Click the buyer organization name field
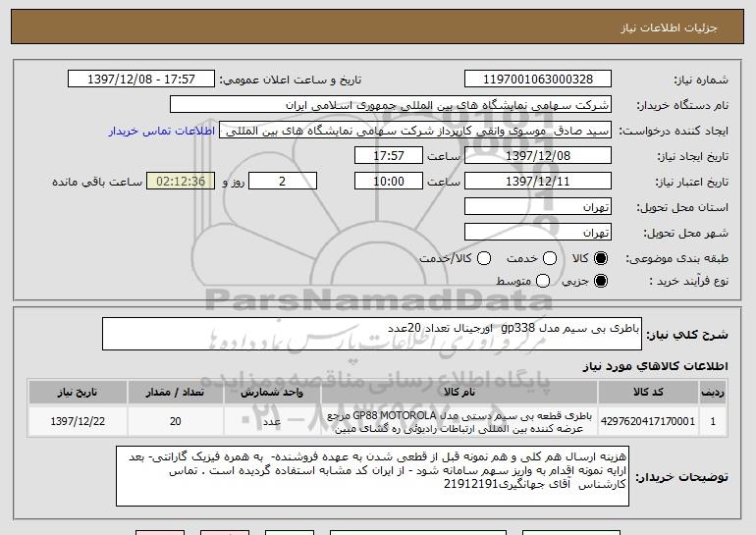 pos(391,105)
